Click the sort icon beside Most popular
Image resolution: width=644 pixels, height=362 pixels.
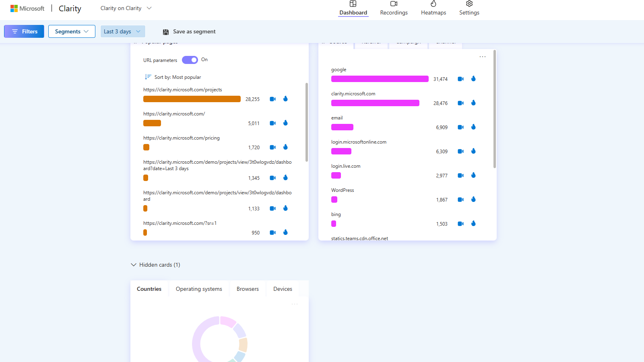[147, 76]
